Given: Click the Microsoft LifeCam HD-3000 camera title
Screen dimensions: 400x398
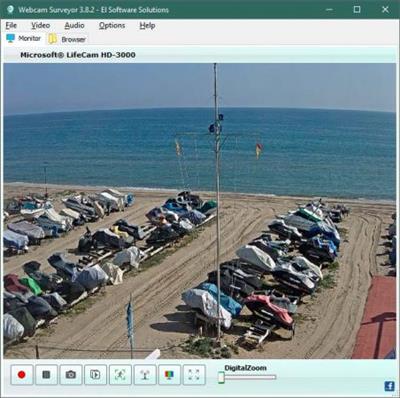Looking at the screenshot, I should tap(78, 55).
